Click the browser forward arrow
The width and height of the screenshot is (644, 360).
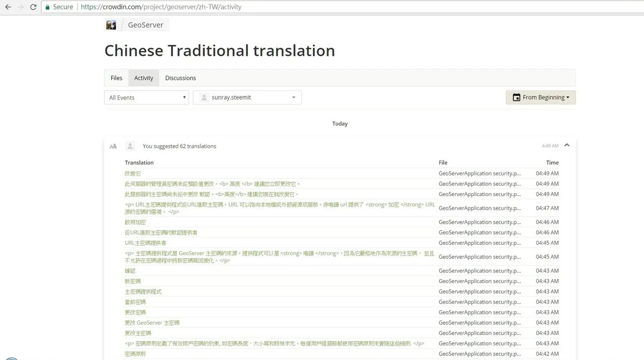tap(21, 7)
